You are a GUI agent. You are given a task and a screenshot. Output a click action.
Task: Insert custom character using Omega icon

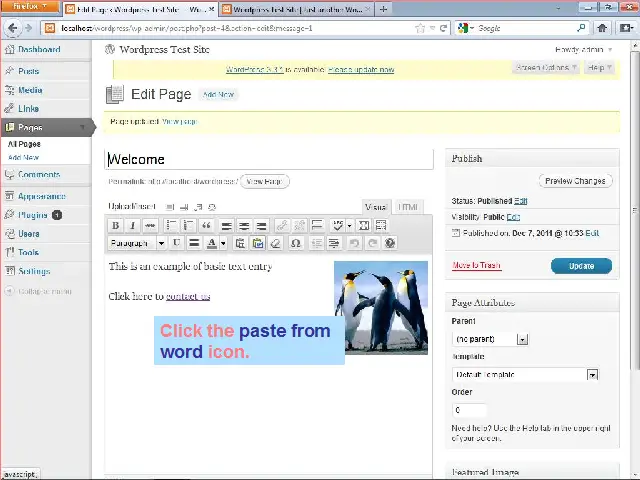pos(296,243)
